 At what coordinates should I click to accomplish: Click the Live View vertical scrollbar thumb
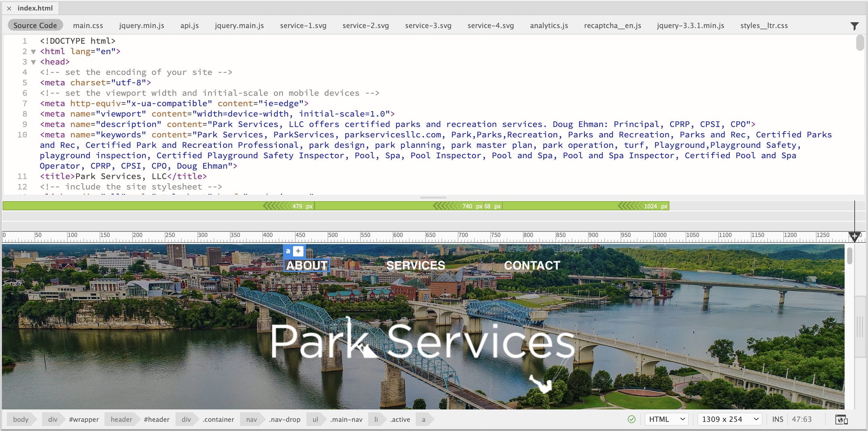849,256
